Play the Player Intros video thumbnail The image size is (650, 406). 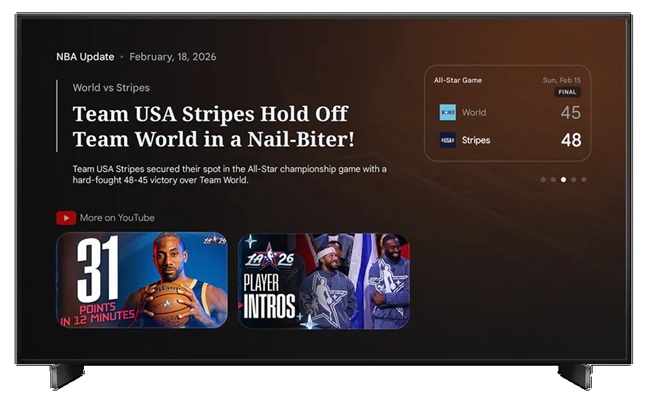323,280
